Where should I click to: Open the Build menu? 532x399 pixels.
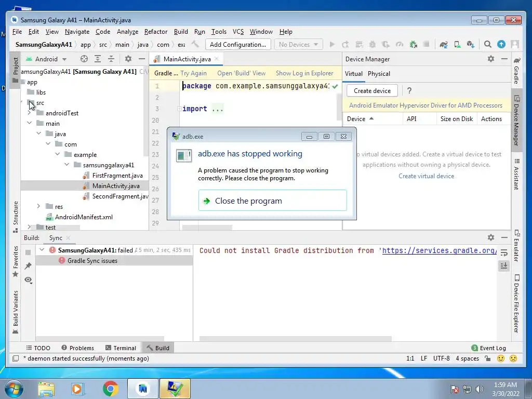(x=181, y=32)
